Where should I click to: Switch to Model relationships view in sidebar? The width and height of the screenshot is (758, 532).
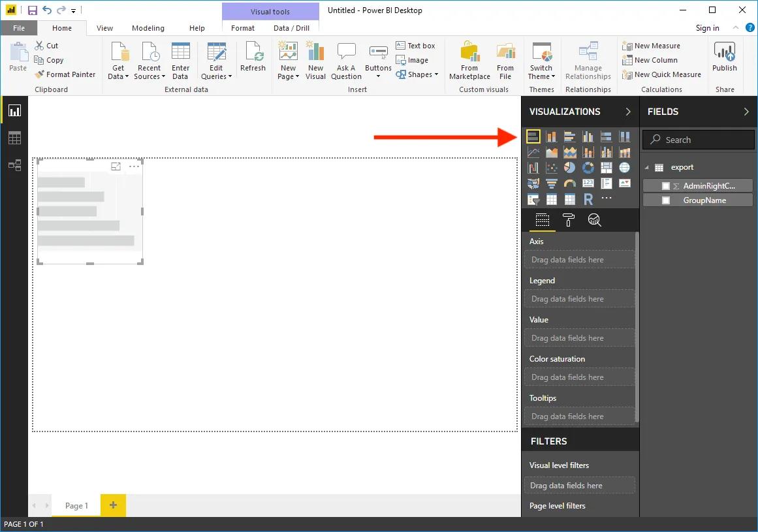(14, 165)
